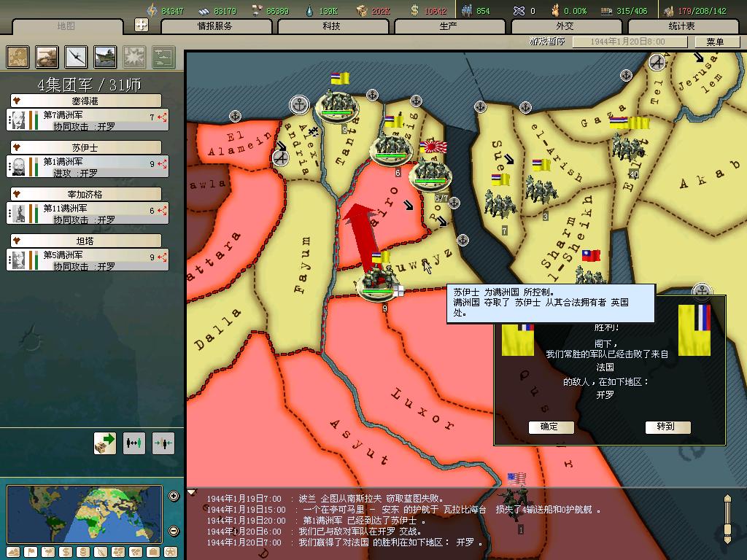
Task: Select the infantry unit labeled 7 in Suez
Action: [x=499, y=204]
